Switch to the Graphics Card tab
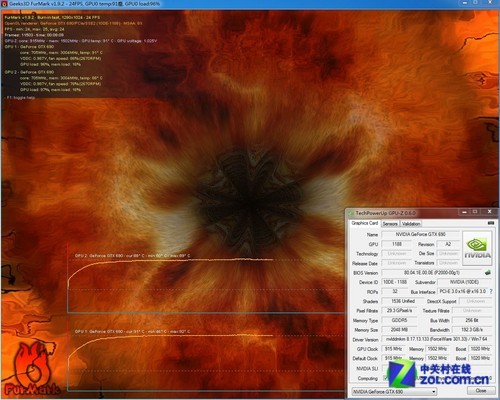500x400 pixels. [x=365, y=223]
